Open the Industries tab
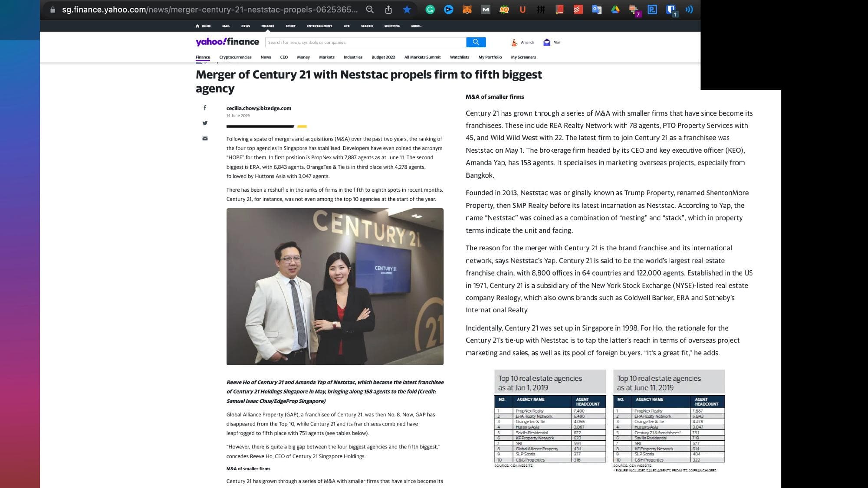 [353, 57]
